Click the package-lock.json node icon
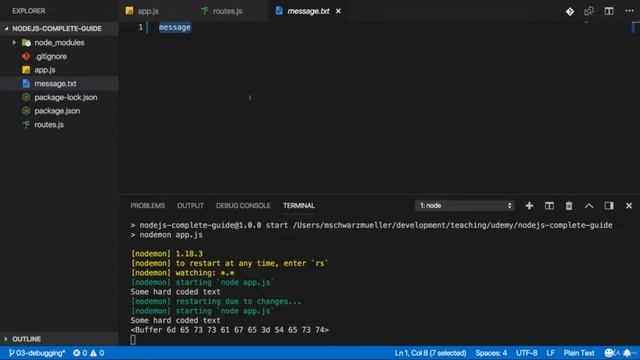 pyautogui.click(x=26, y=97)
